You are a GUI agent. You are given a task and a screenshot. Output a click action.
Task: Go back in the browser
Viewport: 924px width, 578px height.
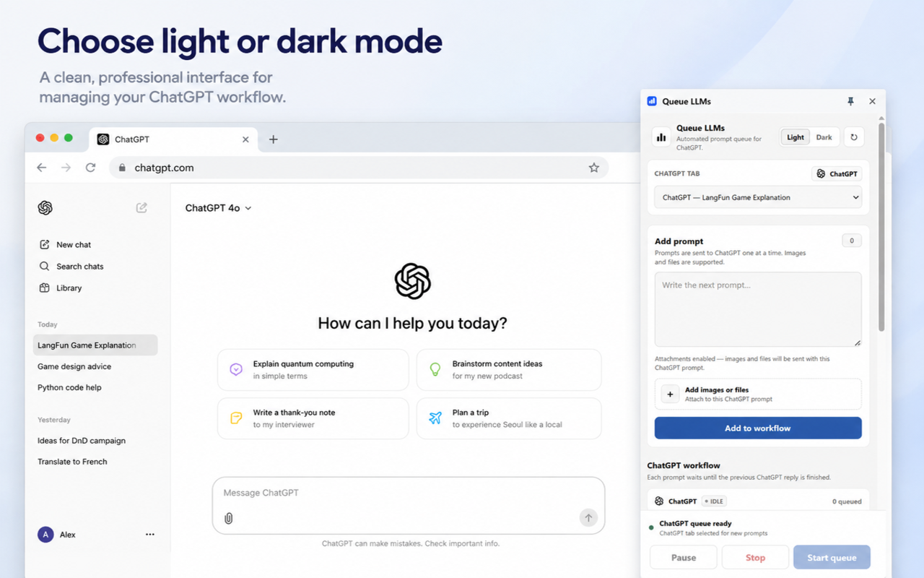pyautogui.click(x=42, y=168)
